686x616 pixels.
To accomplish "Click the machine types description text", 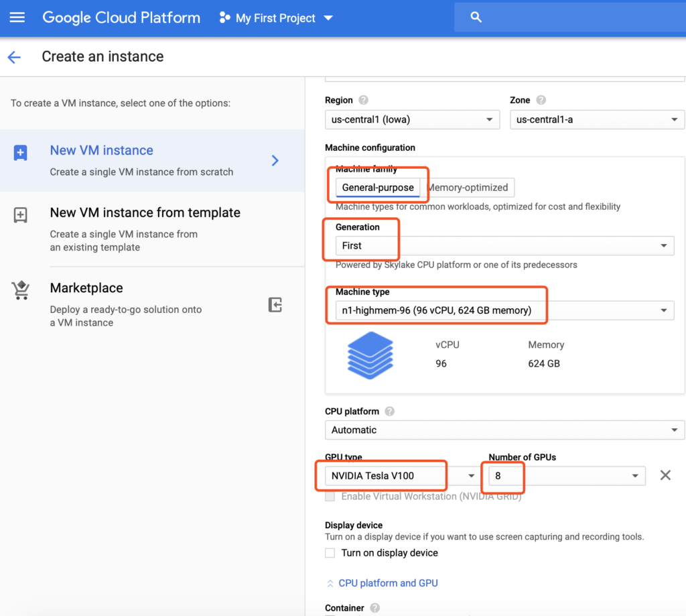I will (x=478, y=206).
